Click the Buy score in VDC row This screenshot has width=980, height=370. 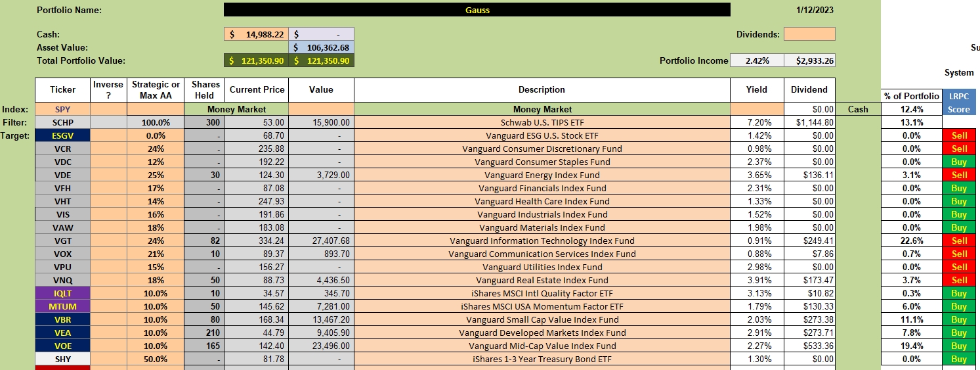(x=959, y=162)
